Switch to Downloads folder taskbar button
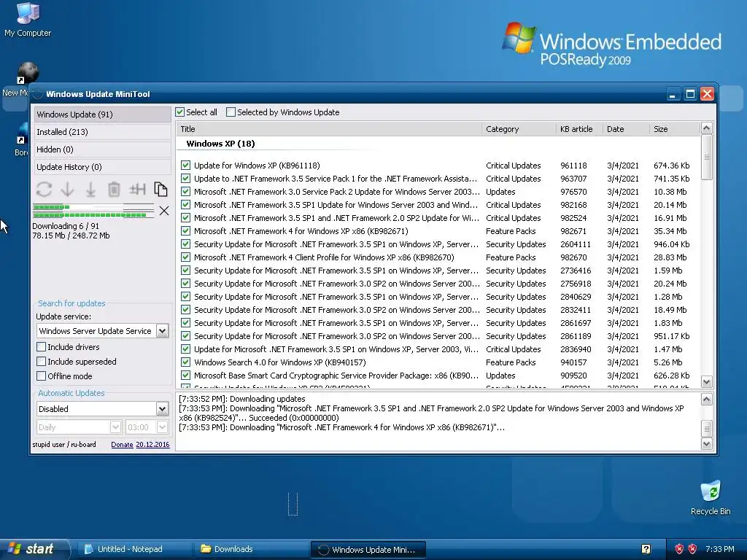 point(252,549)
